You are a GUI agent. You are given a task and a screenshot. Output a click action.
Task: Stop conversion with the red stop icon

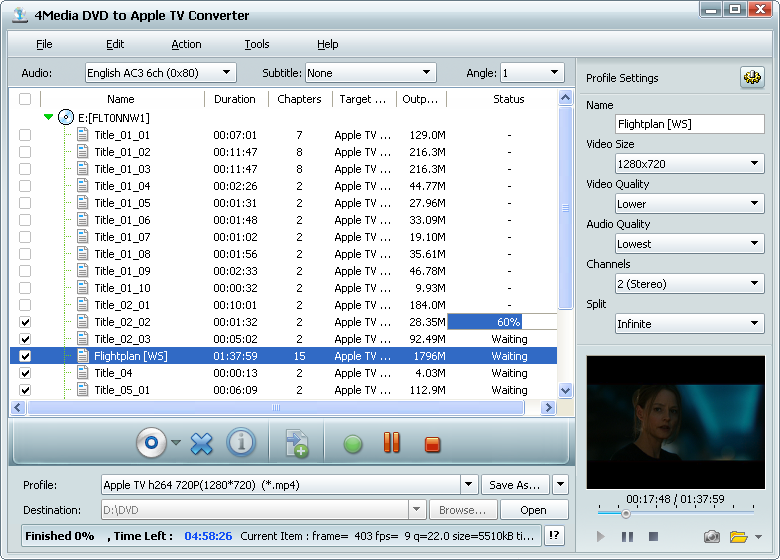(x=432, y=444)
